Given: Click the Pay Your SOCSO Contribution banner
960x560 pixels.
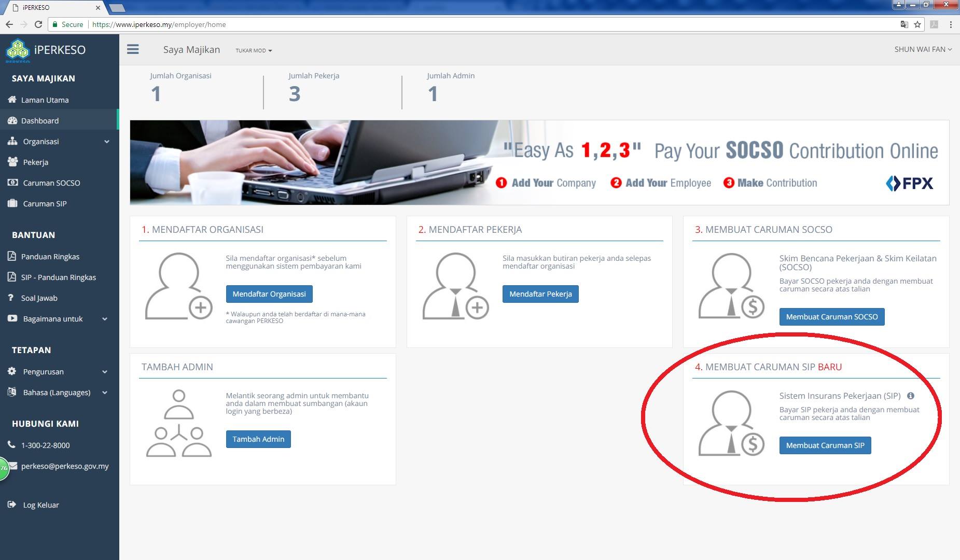Looking at the screenshot, I should pyautogui.click(x=539, y=162).
